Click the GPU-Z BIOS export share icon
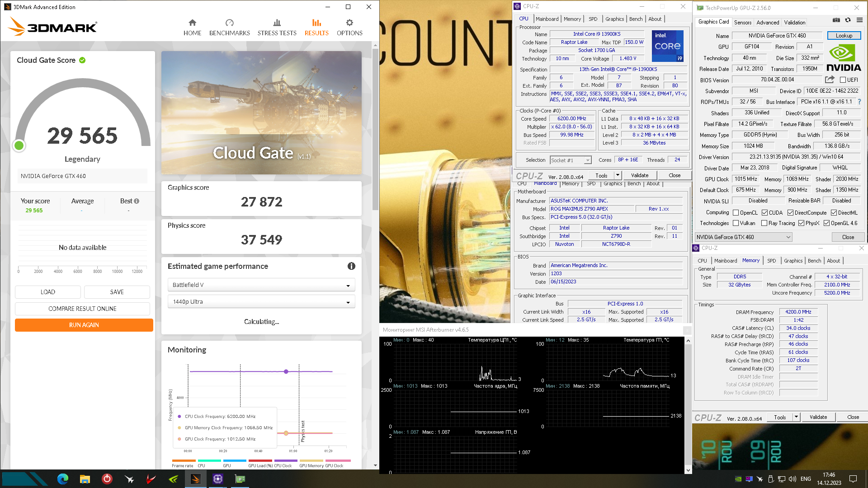868x488 pixels. tap(830, 80)
